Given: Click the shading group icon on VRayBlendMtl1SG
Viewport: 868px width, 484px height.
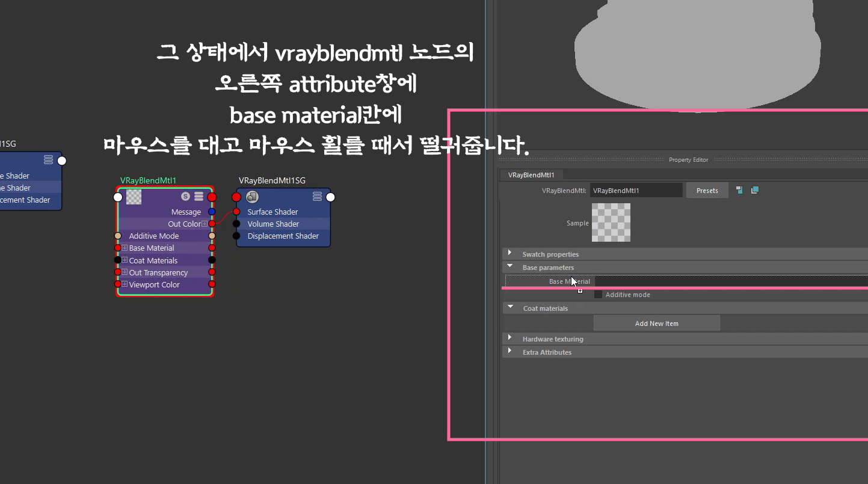Looking at the screenshot, I should 253,197.
